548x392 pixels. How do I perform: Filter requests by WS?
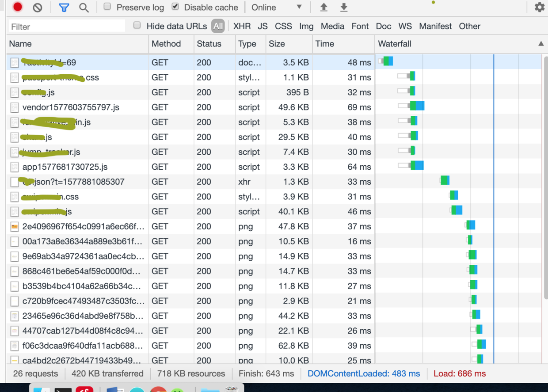pos(405,26)
